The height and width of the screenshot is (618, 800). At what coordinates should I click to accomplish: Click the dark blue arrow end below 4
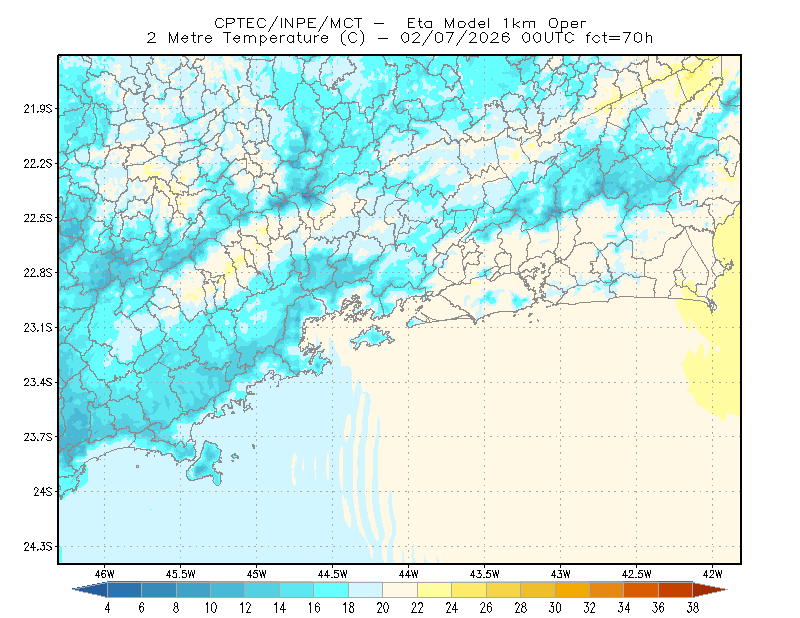[91, 590]
